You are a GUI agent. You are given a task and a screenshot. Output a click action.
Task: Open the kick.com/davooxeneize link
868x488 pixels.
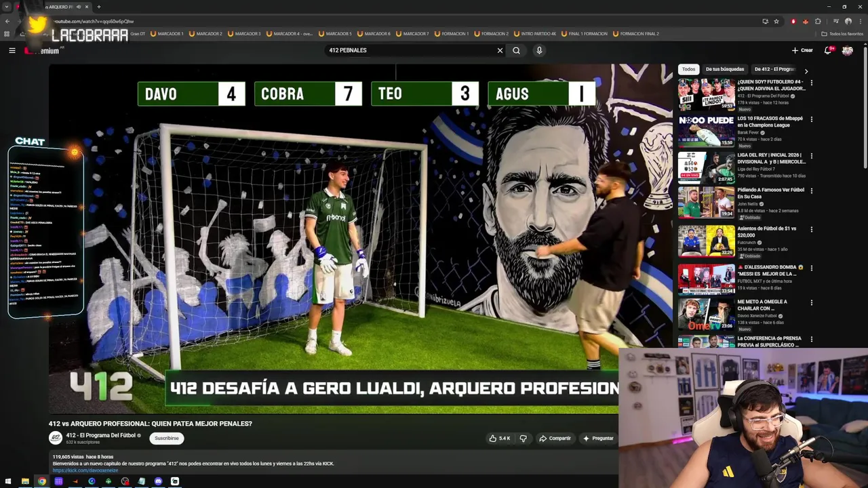coord(85,470)
